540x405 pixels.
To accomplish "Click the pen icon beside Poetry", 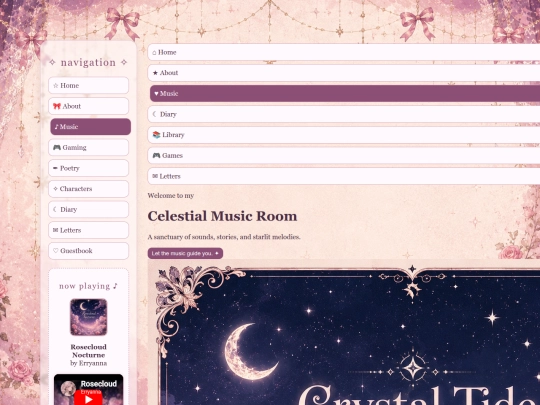I will point(55,168).
